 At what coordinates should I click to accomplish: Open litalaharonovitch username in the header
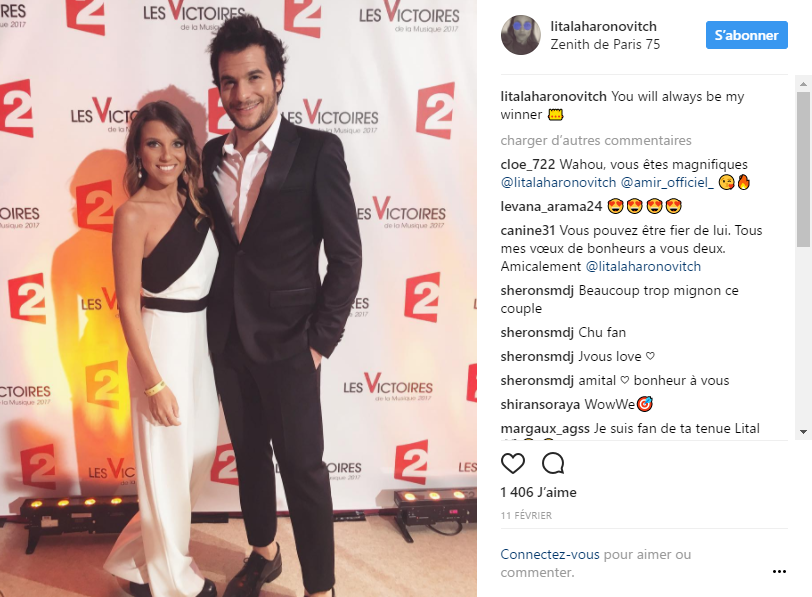[603, 26]
